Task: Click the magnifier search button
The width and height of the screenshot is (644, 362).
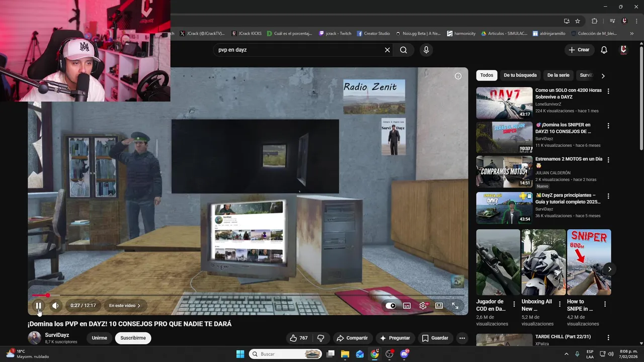Action: (404, 50)
